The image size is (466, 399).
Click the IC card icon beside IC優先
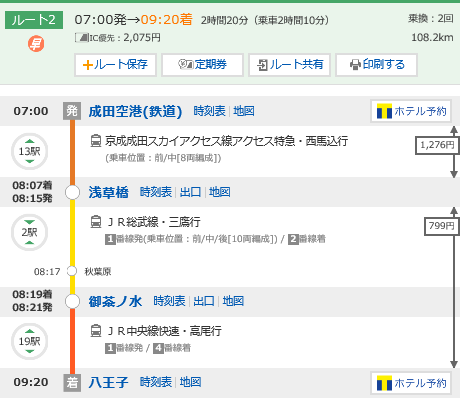point(82,38)
